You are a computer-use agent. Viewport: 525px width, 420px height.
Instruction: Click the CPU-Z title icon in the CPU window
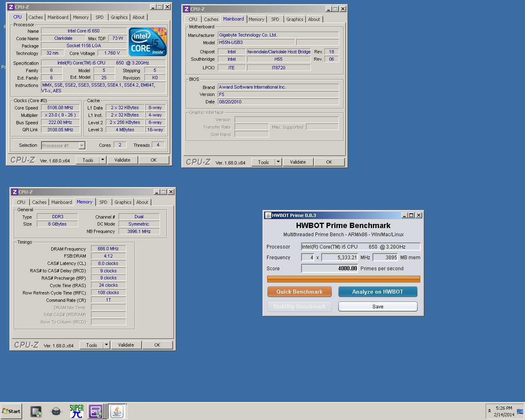pos(11,7)
